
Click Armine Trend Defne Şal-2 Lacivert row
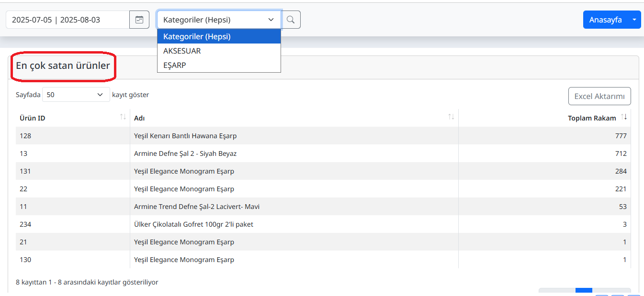click(197, 207)
